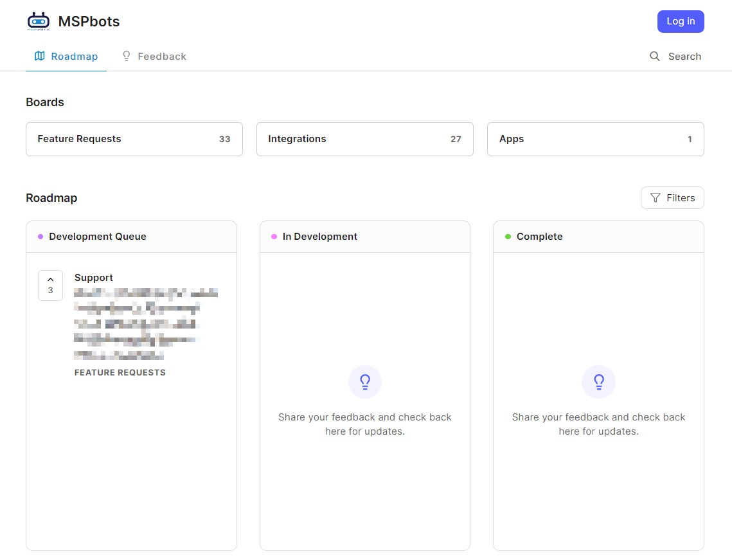
Task: Click the FEATURE REQUESTS tag under Support post
Action: point(120,372)
